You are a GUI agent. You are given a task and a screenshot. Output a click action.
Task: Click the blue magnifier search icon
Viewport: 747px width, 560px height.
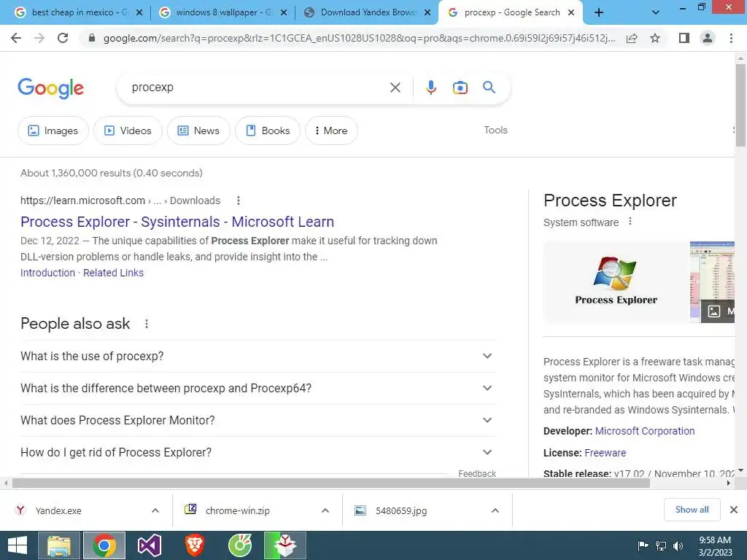(489, 87)
